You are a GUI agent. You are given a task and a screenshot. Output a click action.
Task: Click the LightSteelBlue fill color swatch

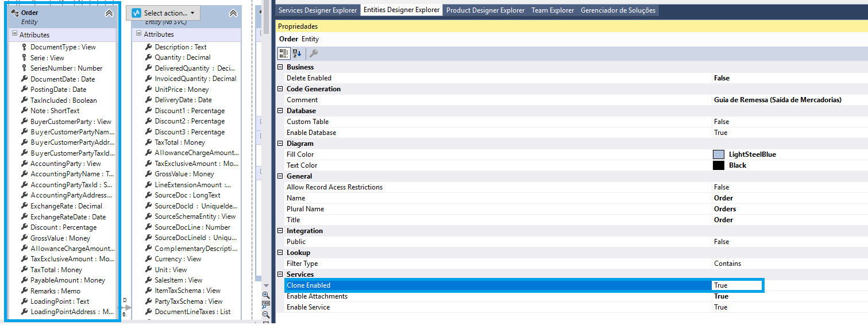pyautogui.click(x=718, y=154)
